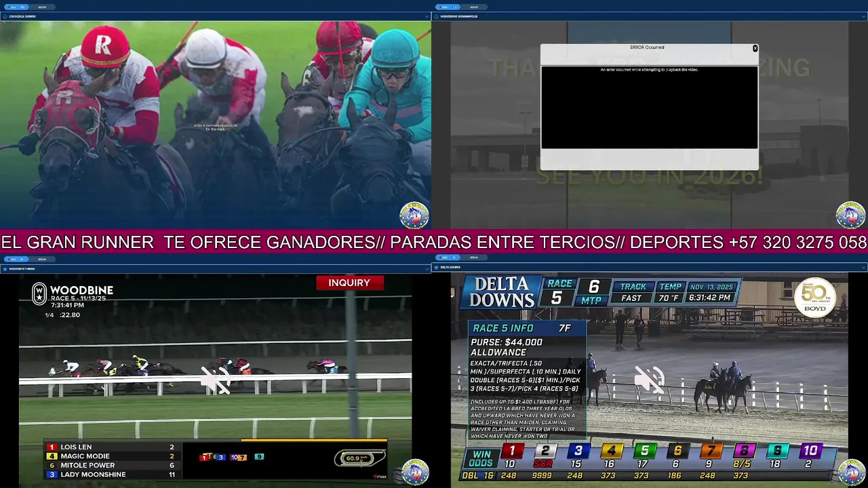Click Woodbine running-order position tracker

(232, 457)
